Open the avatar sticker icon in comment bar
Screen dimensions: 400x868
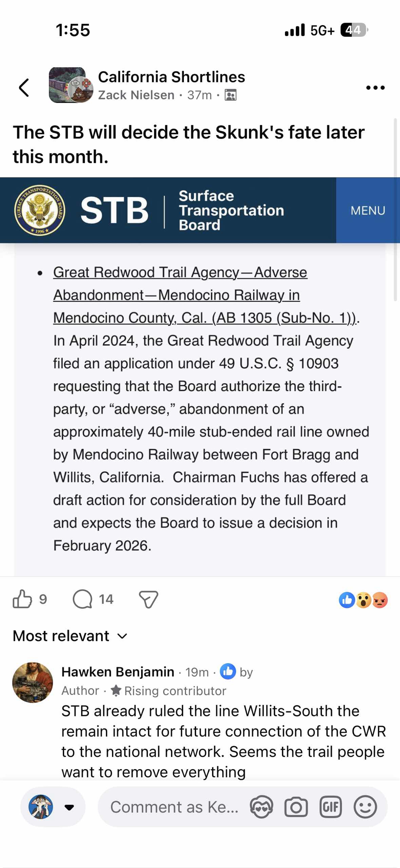[261, 807]
